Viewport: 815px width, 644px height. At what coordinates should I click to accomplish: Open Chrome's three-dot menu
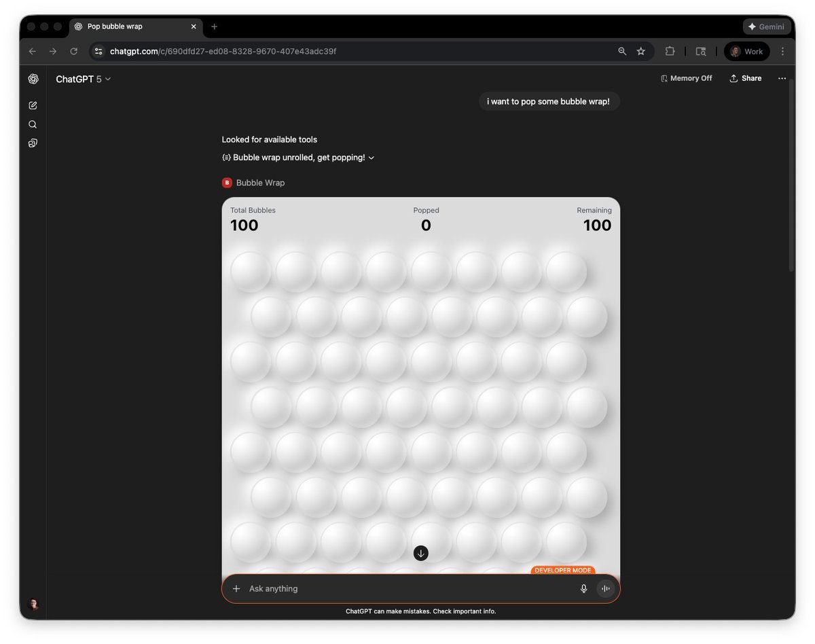click(782, 52)
